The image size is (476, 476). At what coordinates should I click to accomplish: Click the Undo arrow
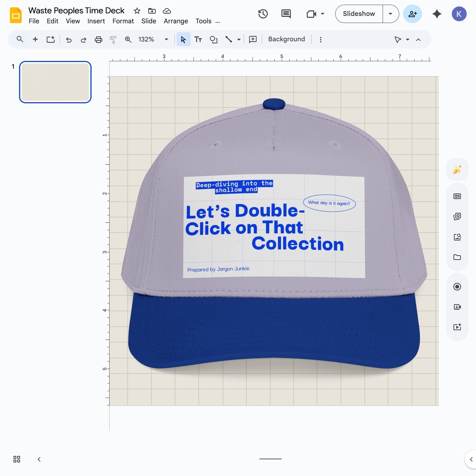pos(69,40)
